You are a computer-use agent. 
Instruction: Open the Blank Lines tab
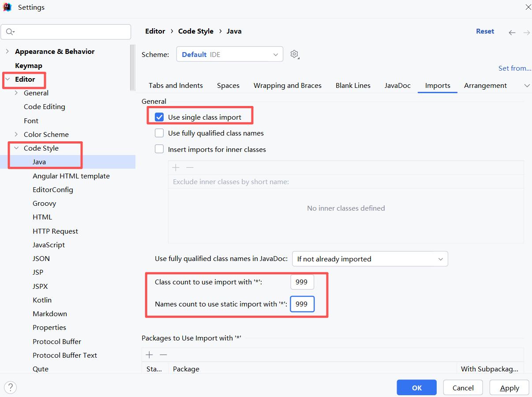click(353, 85)
